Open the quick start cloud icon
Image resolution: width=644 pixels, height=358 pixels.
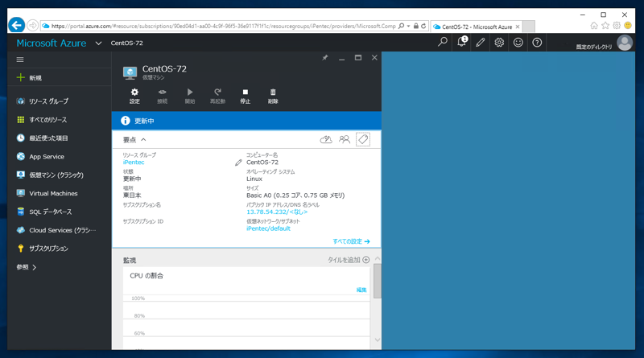coord(326,140)
